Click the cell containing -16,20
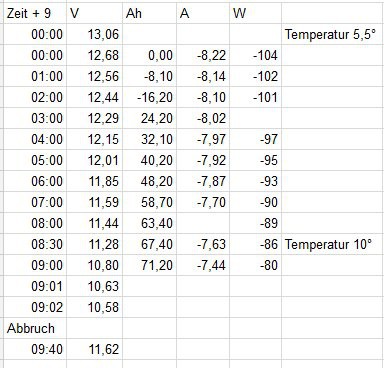This screenshot has width=384, height=368. point(149,97)
